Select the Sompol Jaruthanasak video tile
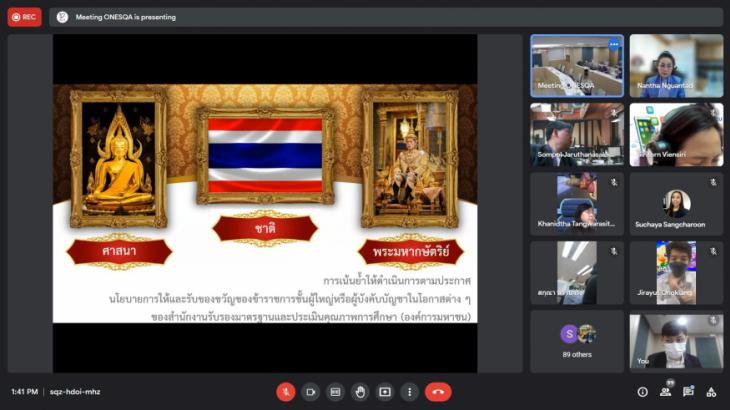Image resolution: width=730 pixels, height=410 pixels. point(577,134)
